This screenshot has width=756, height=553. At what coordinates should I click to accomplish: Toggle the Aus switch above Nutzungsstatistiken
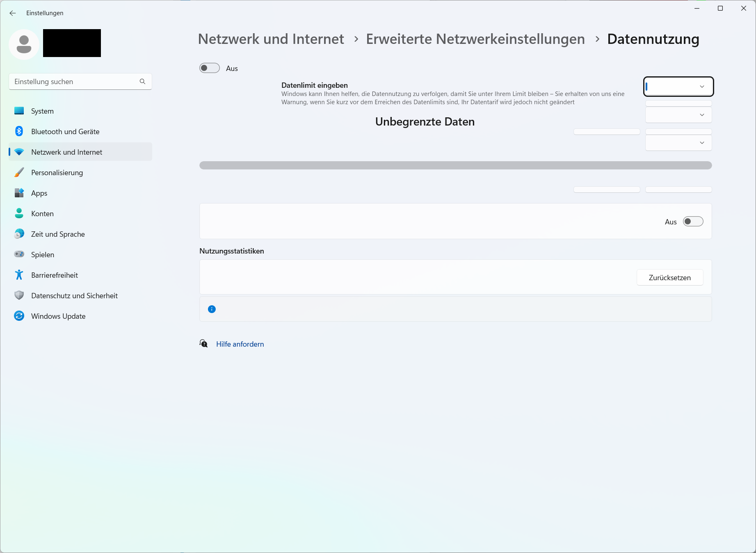pyautogui.click(x=693, y=222)
